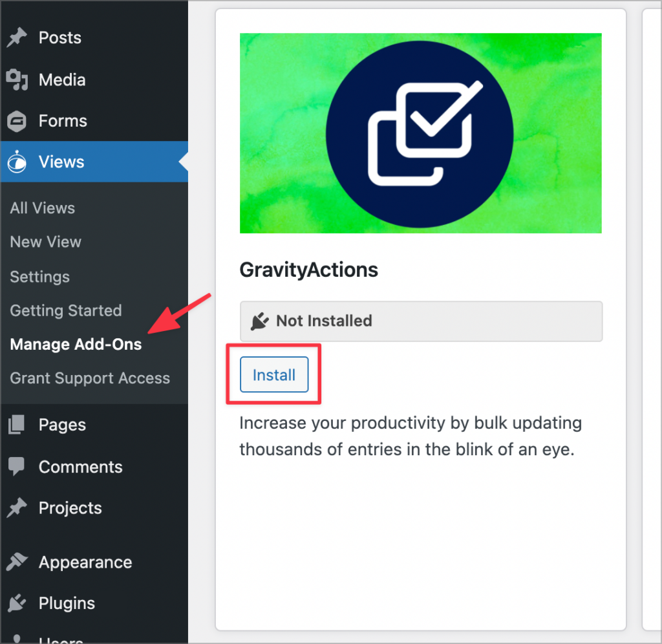Open the Pages menu

pyautogui.click(x=62, y=425)
